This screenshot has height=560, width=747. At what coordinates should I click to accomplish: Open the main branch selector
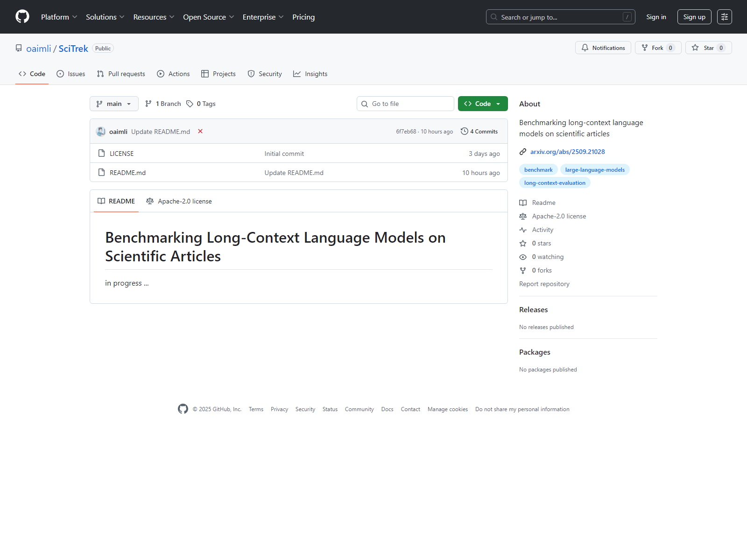click(x=114, y=104)
